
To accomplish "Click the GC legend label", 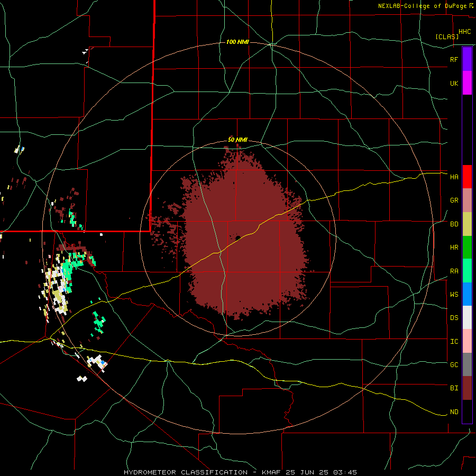I will coord(454,365).
